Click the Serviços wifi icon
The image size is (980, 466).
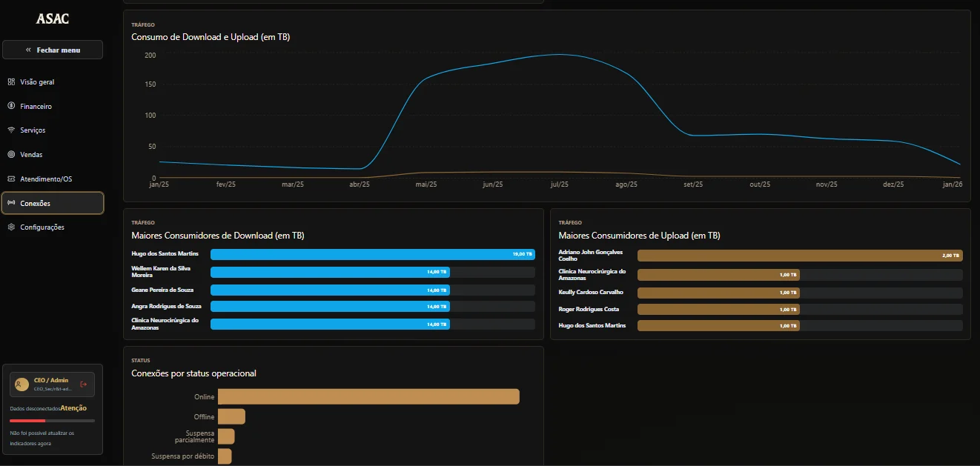pos(11,130)
